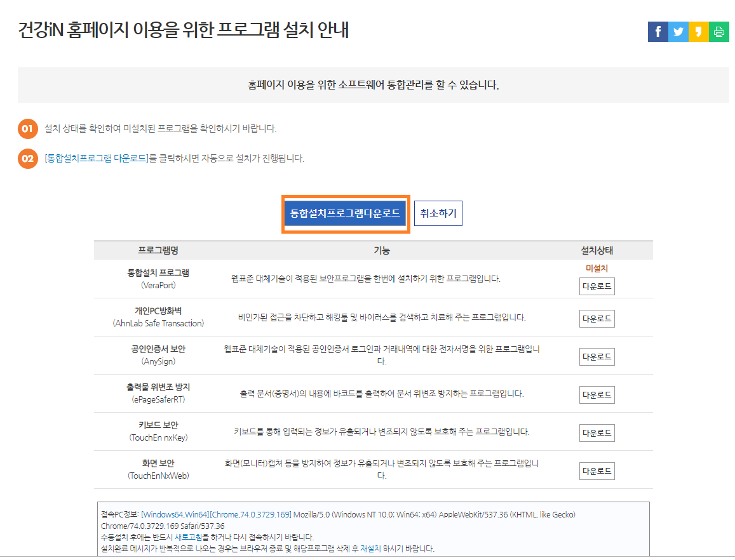Download AhnLab Safe Transaction 개인PC방화벽

(597, 319)
